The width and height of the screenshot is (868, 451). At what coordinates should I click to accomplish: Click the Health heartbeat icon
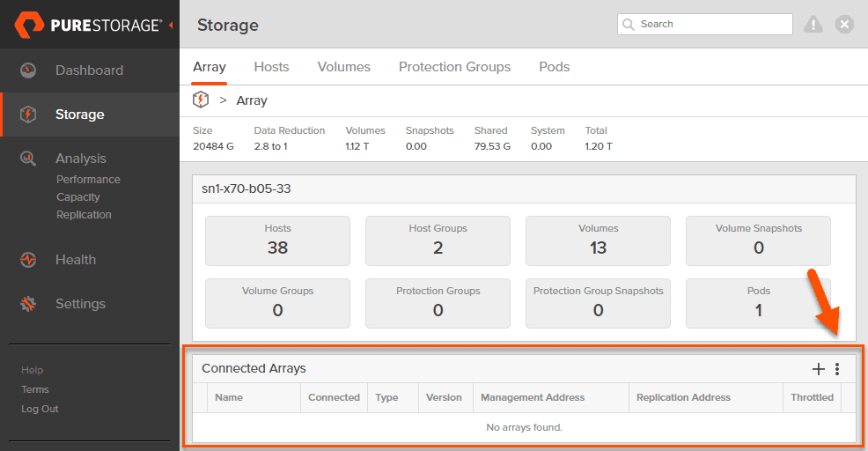point(28,259)
